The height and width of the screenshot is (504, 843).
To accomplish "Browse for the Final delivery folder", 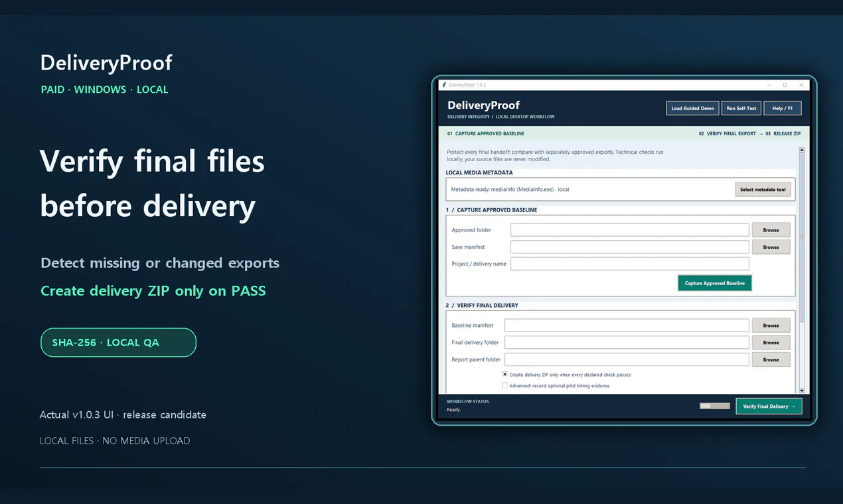I will pyautogui.click(x=771, y=343).
